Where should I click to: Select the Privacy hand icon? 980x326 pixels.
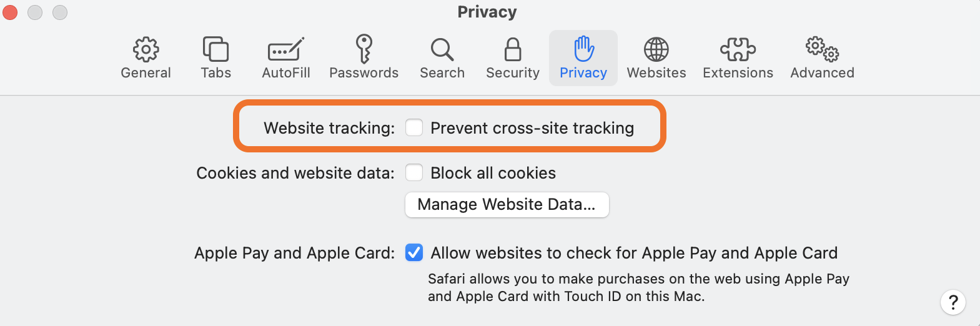click(583, 49)
